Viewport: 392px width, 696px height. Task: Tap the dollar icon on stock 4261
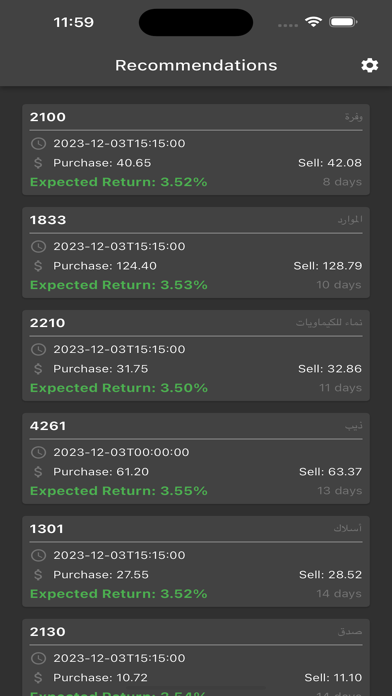click(38, 472)
